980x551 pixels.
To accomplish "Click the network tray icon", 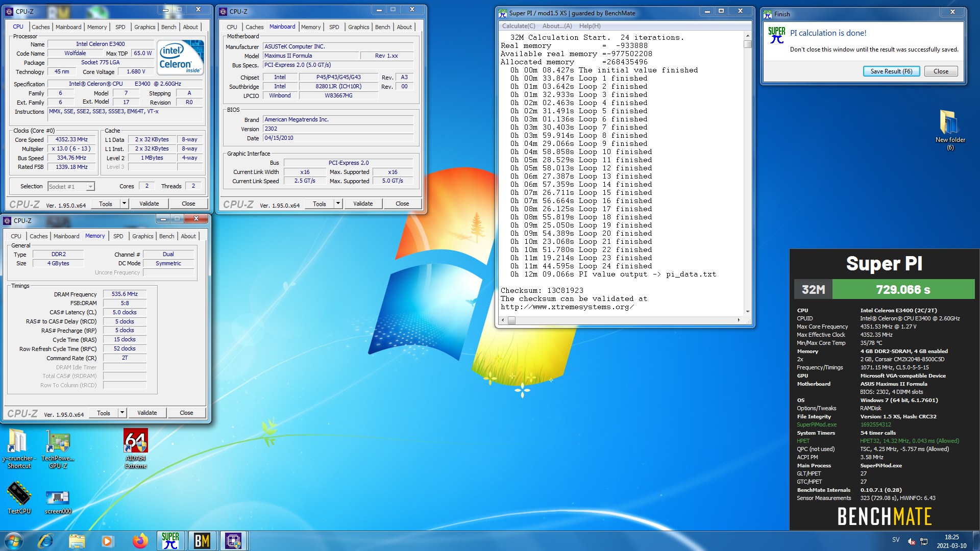I will (924, 541).
